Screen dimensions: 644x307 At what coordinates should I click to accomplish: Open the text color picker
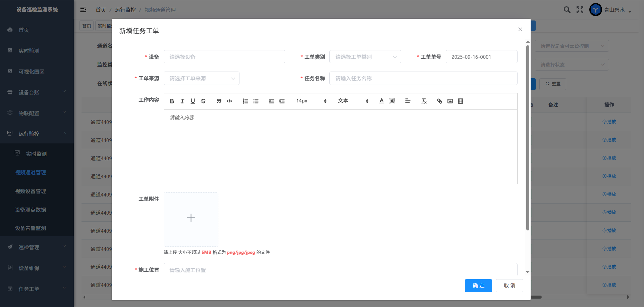381,101
